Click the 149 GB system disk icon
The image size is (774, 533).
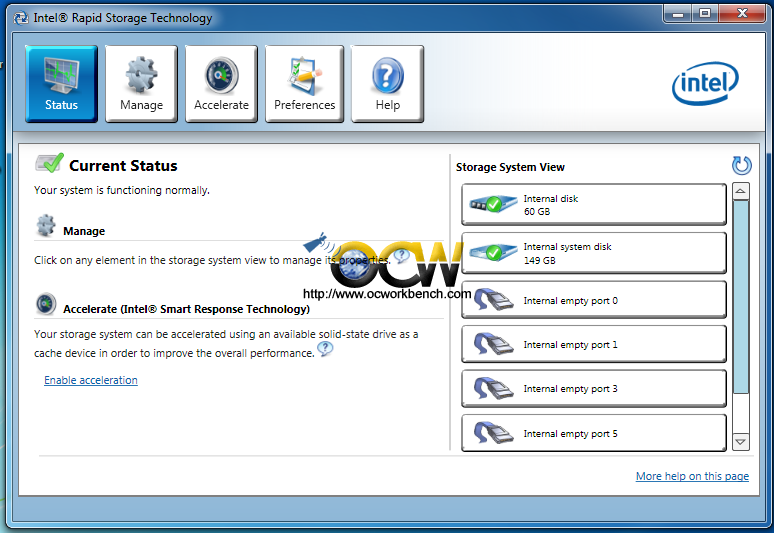[493, 253]
